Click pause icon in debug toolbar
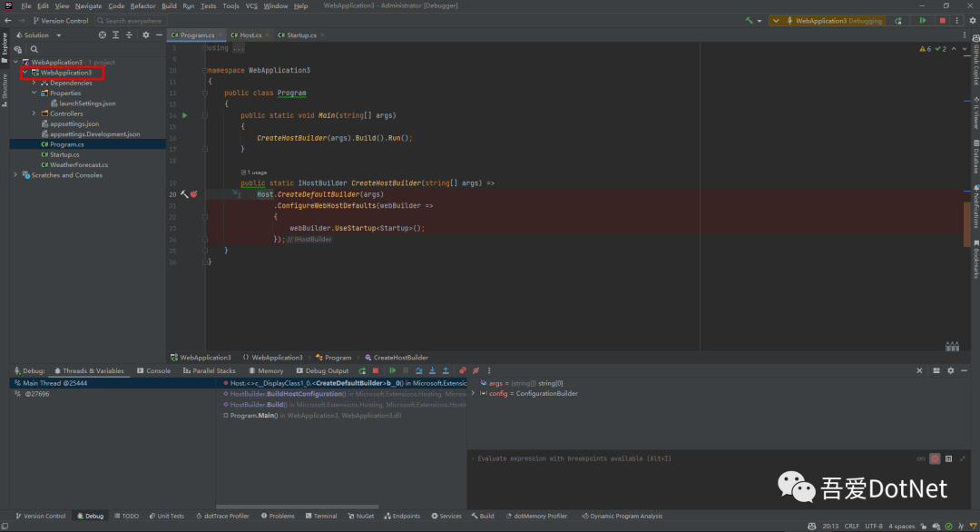Image resolution: width=980 pixels, height=532 pixels. click(406, 370)
